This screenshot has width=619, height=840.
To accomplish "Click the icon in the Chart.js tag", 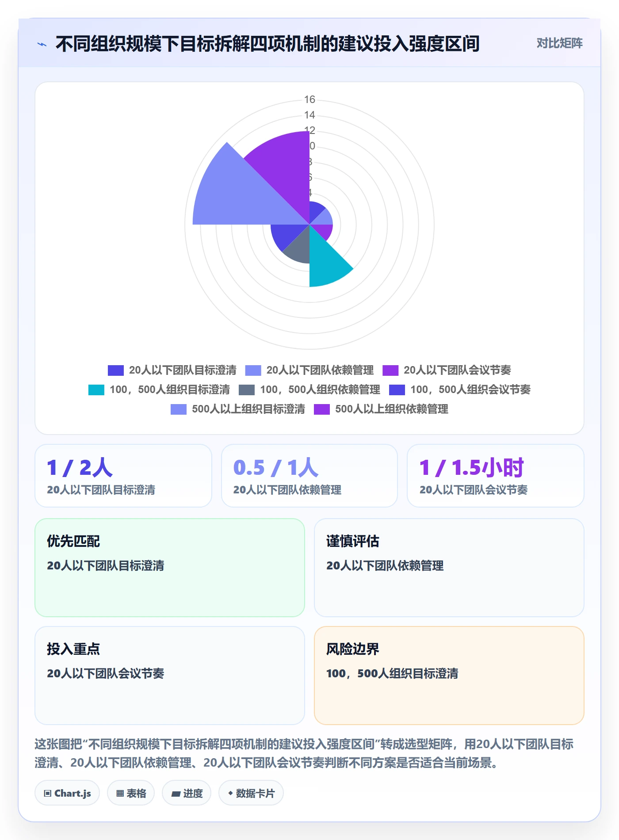I will [48, 794].
